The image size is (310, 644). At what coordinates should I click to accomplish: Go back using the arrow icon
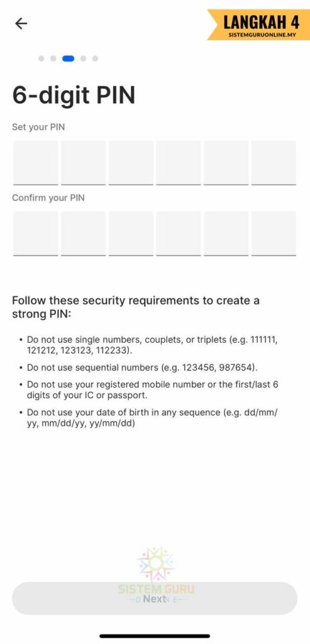click(x=21, y=23)
